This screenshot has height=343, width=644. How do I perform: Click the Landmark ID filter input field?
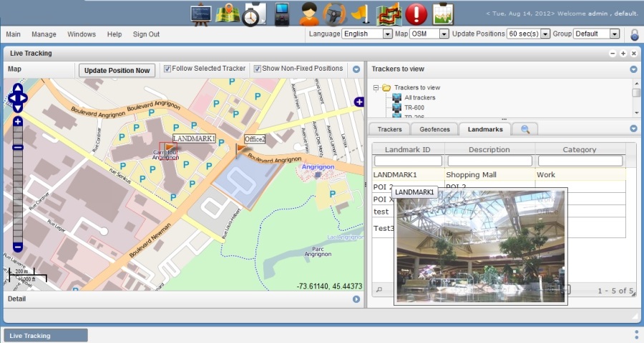click(x=408, y=161)
